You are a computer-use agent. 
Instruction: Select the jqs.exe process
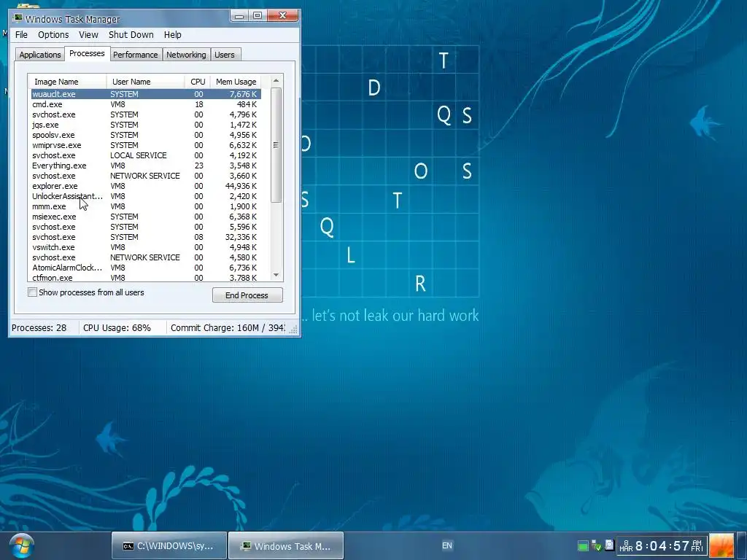click(146, 125)
